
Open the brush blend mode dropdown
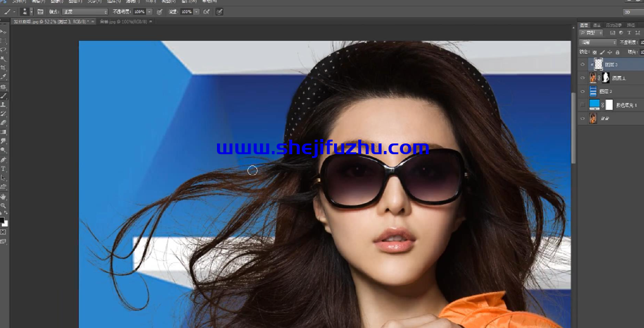pyautogui.click(x=85, y=11)
